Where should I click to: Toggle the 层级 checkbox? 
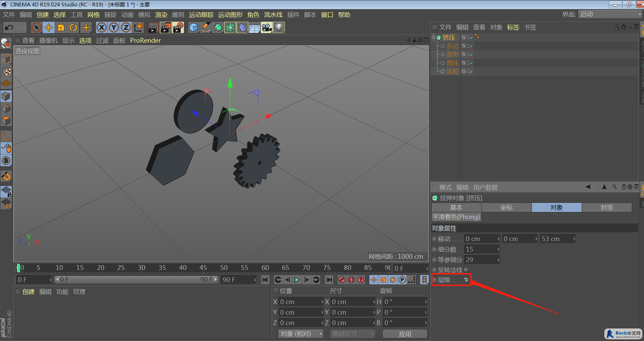click(466, 280)
